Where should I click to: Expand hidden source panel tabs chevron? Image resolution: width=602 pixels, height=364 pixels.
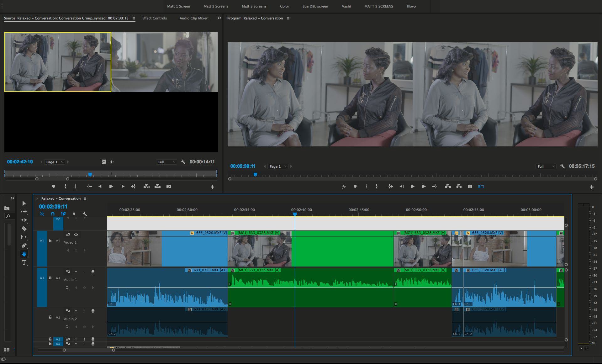point(219,18)
